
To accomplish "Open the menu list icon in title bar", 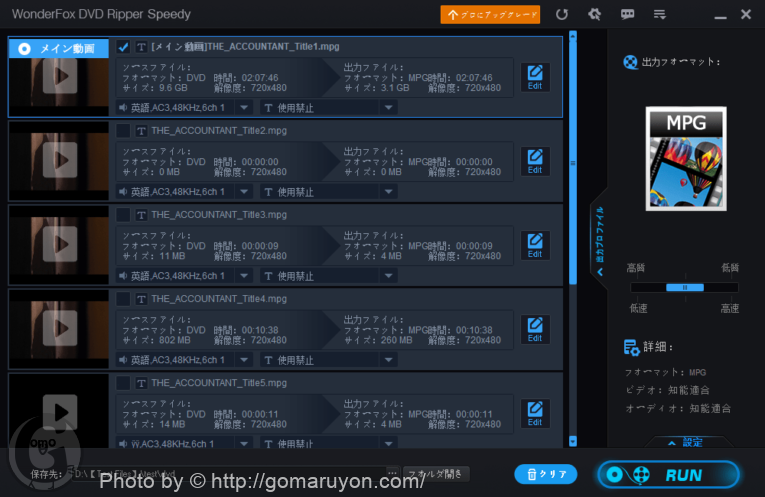I will click(x=660, y=15).
